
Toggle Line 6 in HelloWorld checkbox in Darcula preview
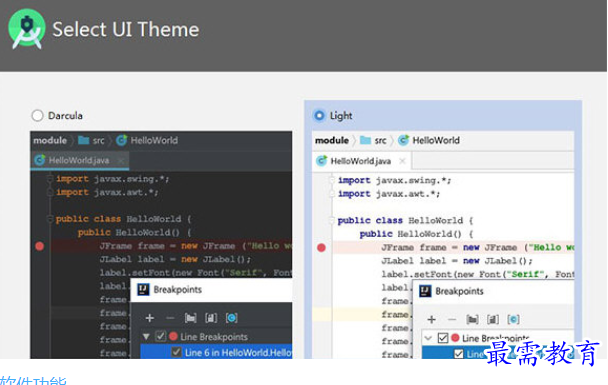click(x=176, y=352)
